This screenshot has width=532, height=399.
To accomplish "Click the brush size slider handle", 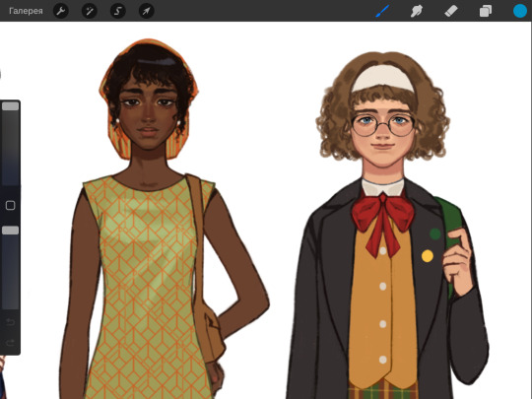I will 11,106.
